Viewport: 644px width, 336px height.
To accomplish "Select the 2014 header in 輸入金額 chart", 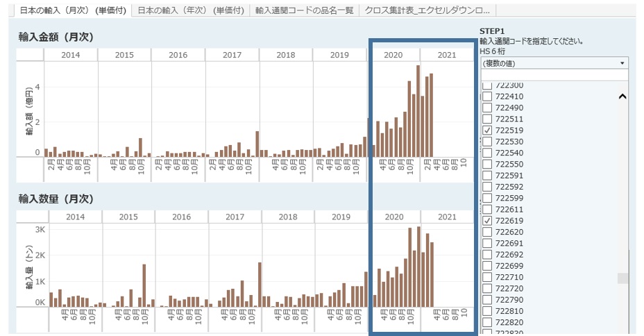I will (x=71, y=55).
